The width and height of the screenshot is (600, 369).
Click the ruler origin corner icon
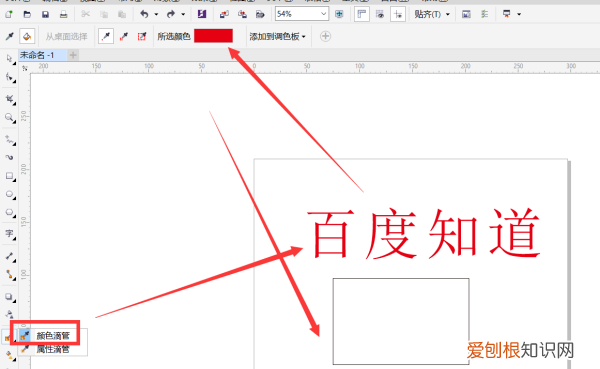pyautogui.click(x=25, y=68)
